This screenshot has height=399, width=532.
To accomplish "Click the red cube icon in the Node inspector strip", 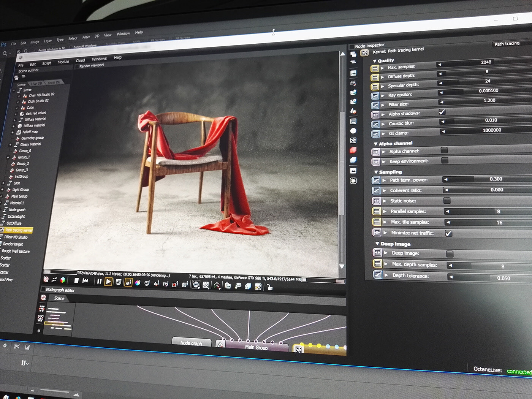I will (353, 150).
